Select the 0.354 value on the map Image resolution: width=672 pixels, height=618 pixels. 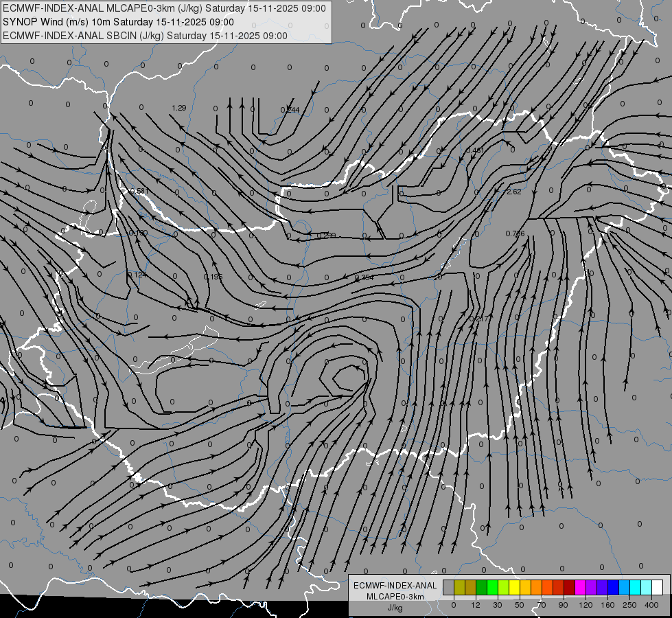pos(364,277)
